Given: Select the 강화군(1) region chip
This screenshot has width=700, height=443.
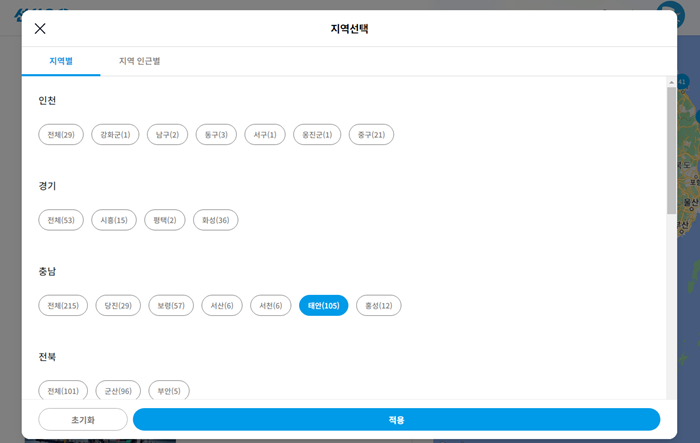Looking at the screenshot, I should click(115, 134).
